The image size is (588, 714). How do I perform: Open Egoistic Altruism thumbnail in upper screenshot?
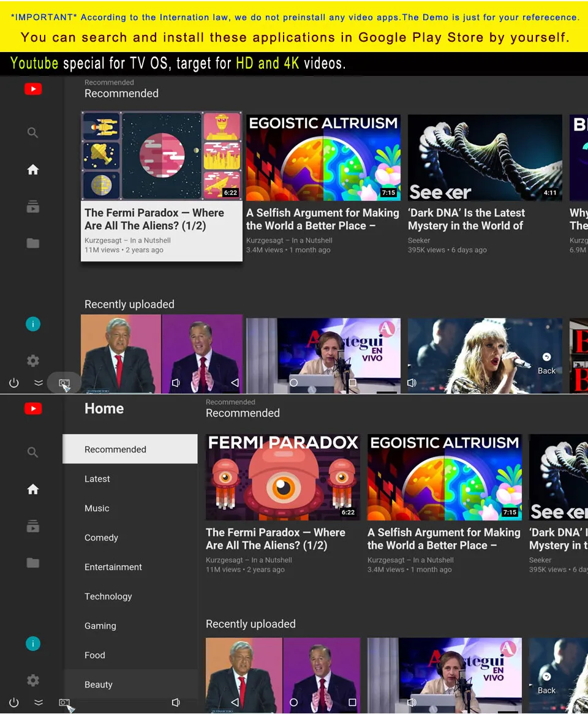pyautogui.click(x=323, y=157)
